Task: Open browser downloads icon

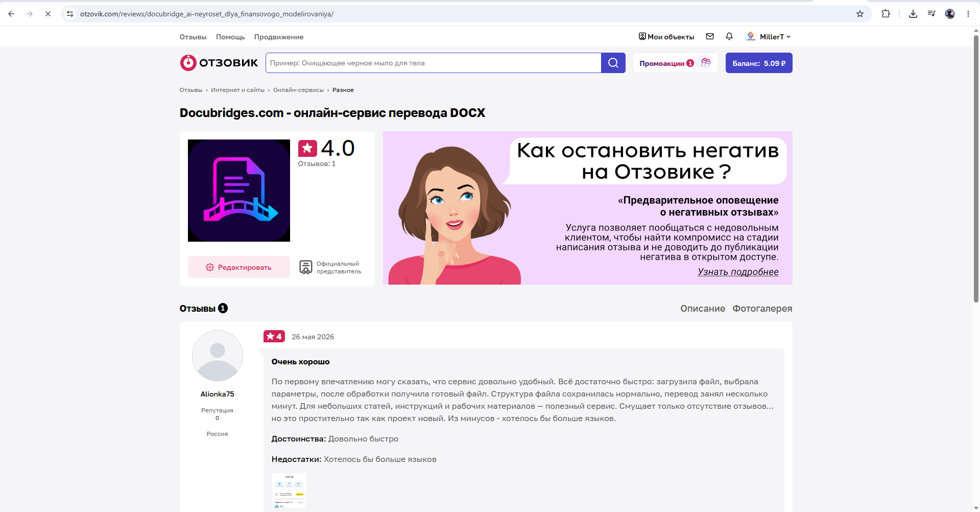Action: (913, 14)
